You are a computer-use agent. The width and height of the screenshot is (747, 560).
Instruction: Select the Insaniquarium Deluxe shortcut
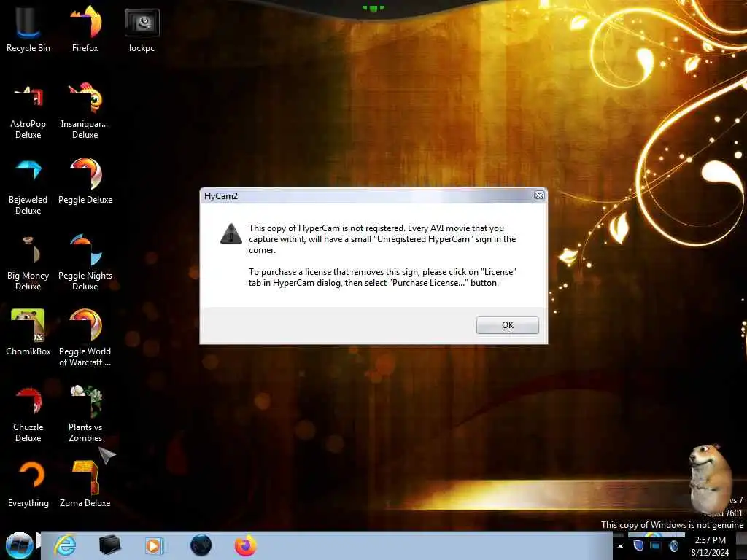[85, 112]
